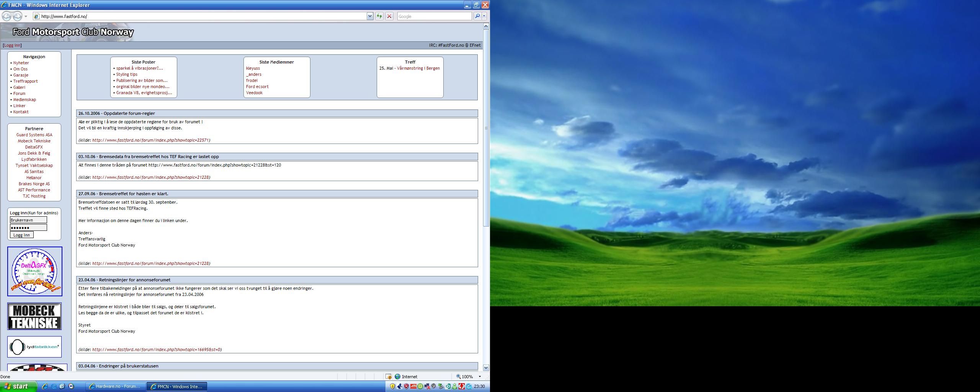Click the DeltaGFX gauge banner image
This screenshot has width=980, height=392.
[35, 271]
